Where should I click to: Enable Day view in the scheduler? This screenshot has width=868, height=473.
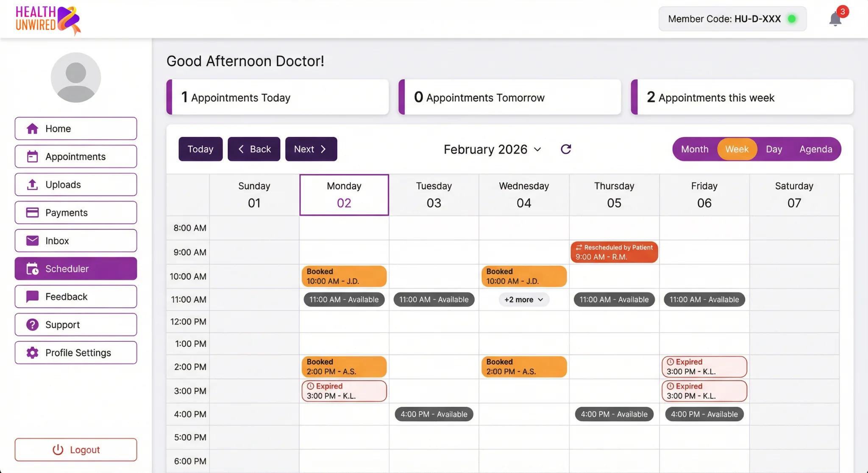pos(774,149)
